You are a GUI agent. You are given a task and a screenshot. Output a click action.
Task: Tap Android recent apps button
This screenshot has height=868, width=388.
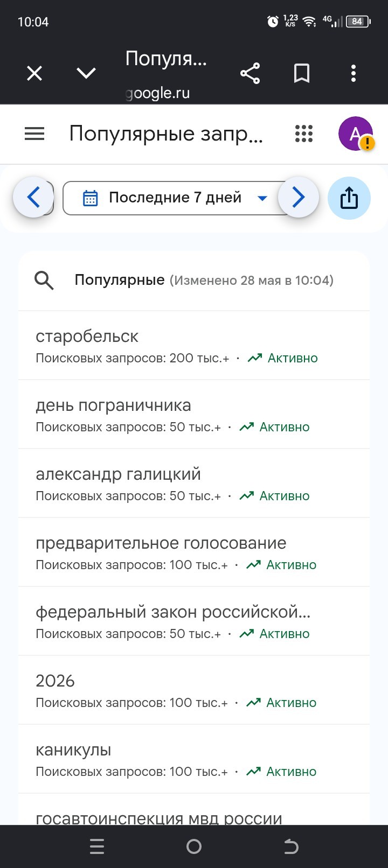click(x=97, y=846)
